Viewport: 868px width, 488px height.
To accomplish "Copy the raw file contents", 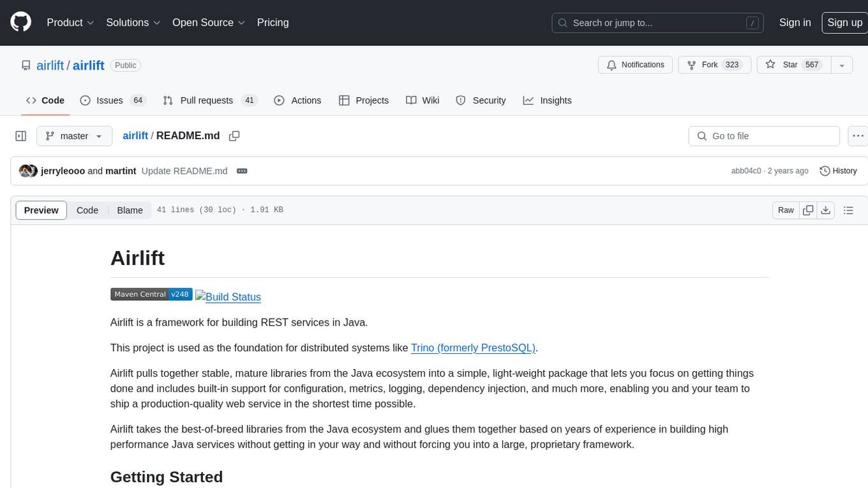I will (x=808, y=210).
